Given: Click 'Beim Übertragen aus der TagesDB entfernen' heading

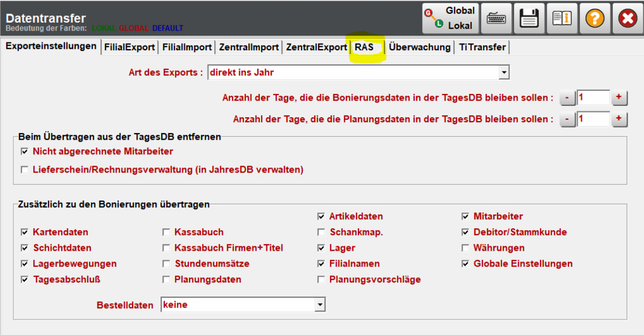Looking at the screenshot, I should pos(120,137).
